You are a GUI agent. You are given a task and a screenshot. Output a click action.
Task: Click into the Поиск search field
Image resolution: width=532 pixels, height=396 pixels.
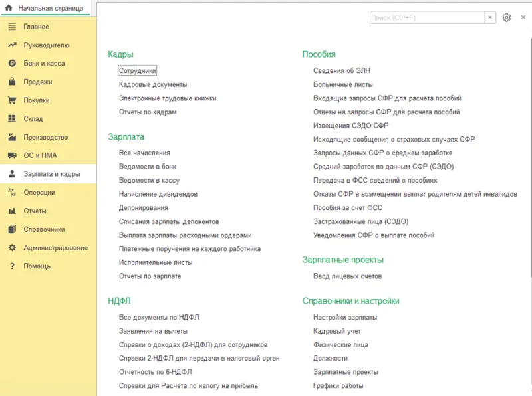(x=426, y=17)
